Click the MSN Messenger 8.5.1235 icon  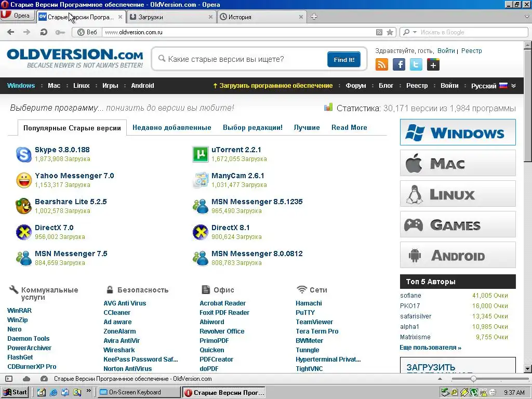201,206
